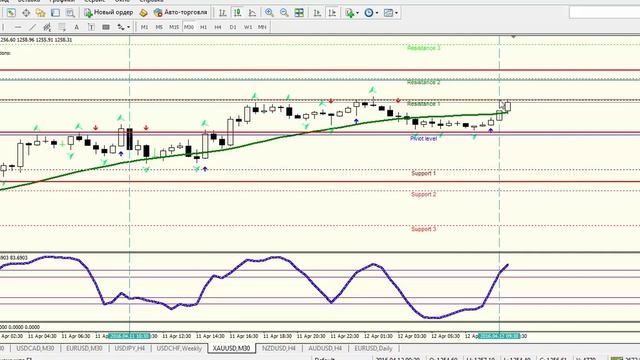The image size is (640, 360).
Task: Open the AUDUSD,H4 chart tab
Action: pyautogui.click(x=325, y=348)
